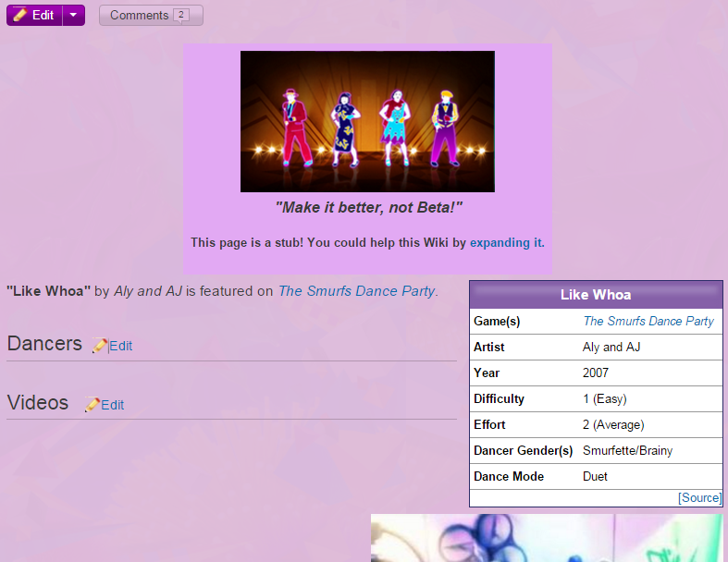Click 'Smurfette/Brainy' dancer gender value
Viewport: 728px width, 562px height.
[x=627, y=450]
